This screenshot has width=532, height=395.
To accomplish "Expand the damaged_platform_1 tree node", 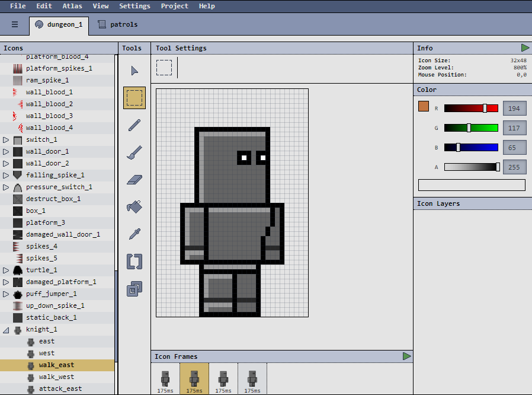I will (6, 282).
